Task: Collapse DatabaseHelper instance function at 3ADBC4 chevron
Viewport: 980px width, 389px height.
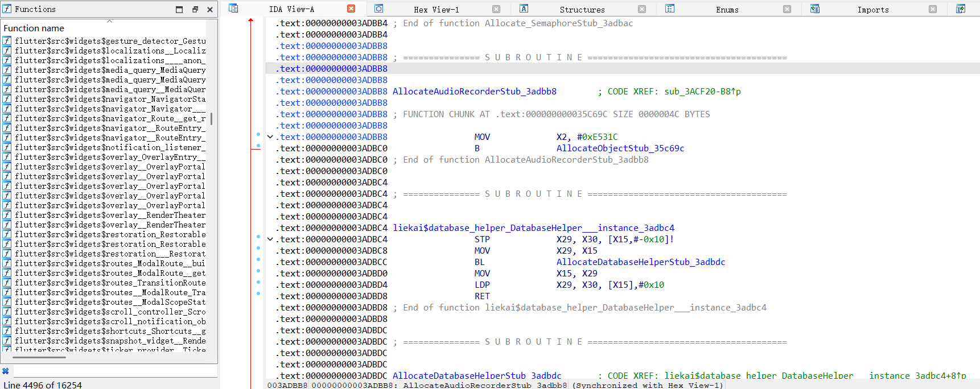Action: (x=270, y=239)
